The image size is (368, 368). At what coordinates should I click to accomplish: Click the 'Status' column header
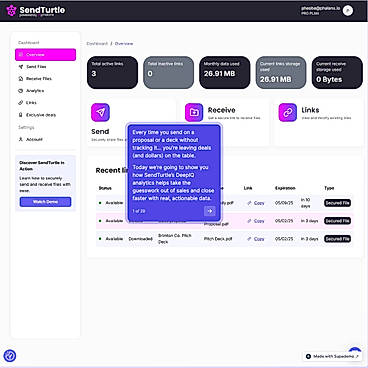click(x=105, y=188)
